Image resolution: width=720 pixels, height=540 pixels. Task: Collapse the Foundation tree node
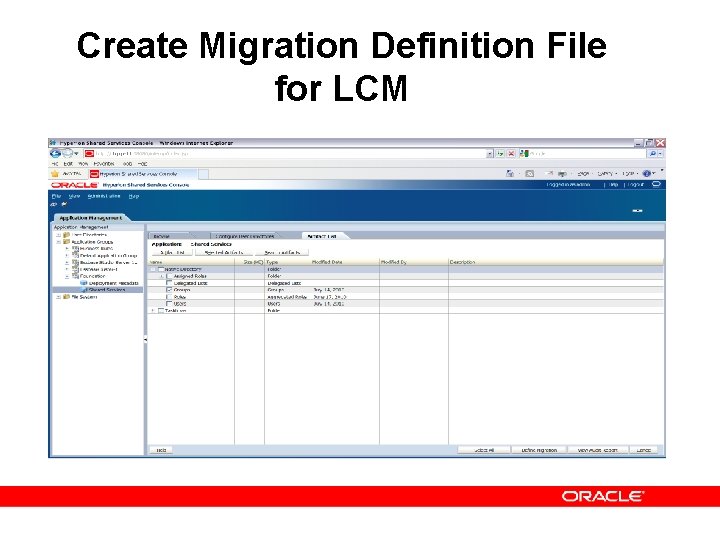[x=67, y=276]
